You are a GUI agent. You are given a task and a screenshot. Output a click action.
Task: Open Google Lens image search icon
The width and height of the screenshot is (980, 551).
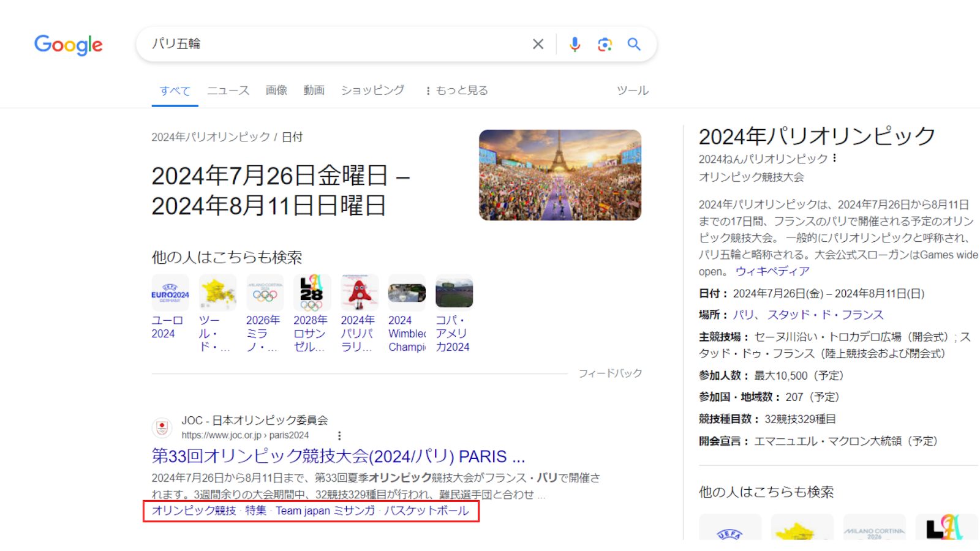pos(605,44)
